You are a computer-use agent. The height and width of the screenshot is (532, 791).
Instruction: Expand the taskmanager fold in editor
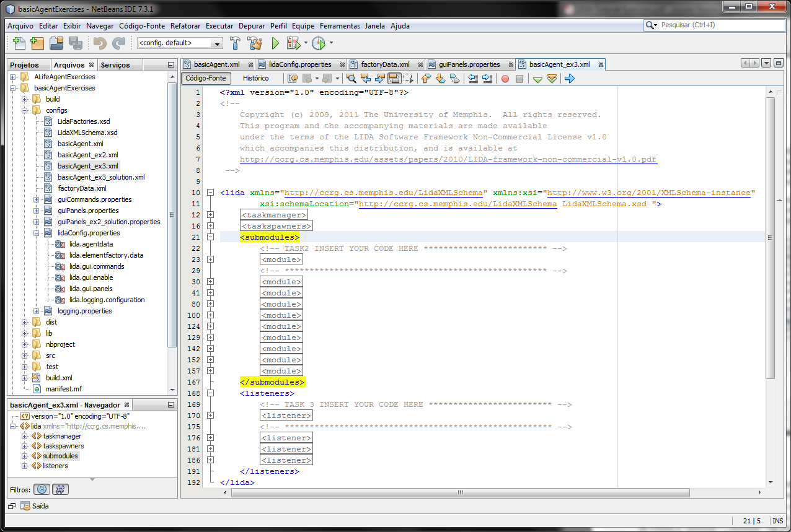point(211,215)
